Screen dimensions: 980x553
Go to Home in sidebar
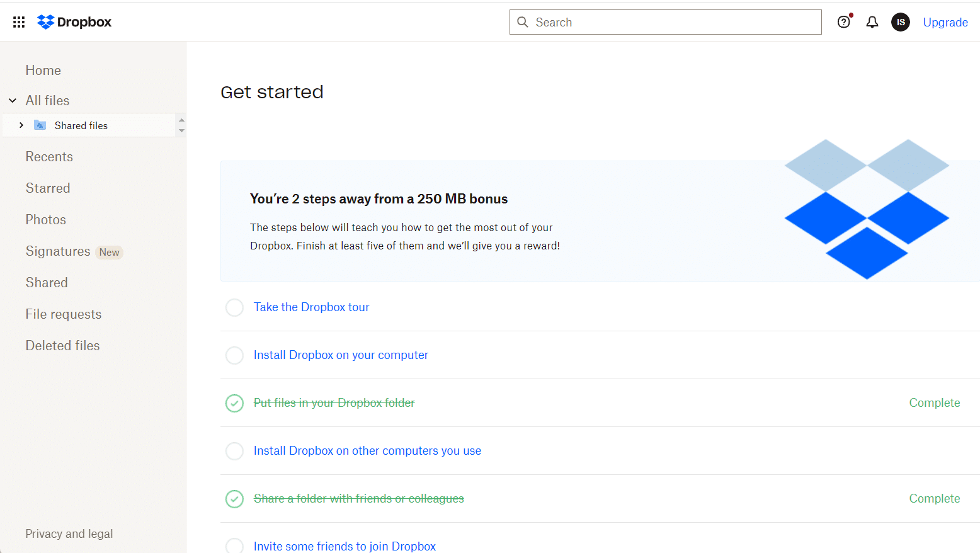pyautogui.click(x=43, y=71)
